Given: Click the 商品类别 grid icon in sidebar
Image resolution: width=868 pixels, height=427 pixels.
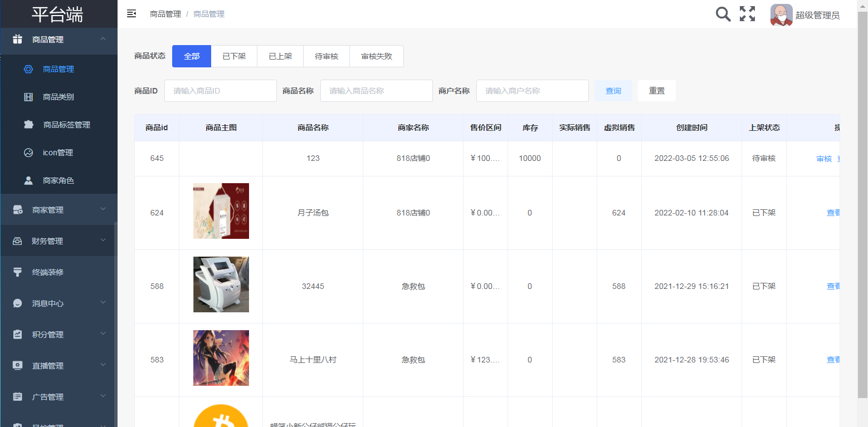Looking at the screenshot, I should click(x=28, y=97).
